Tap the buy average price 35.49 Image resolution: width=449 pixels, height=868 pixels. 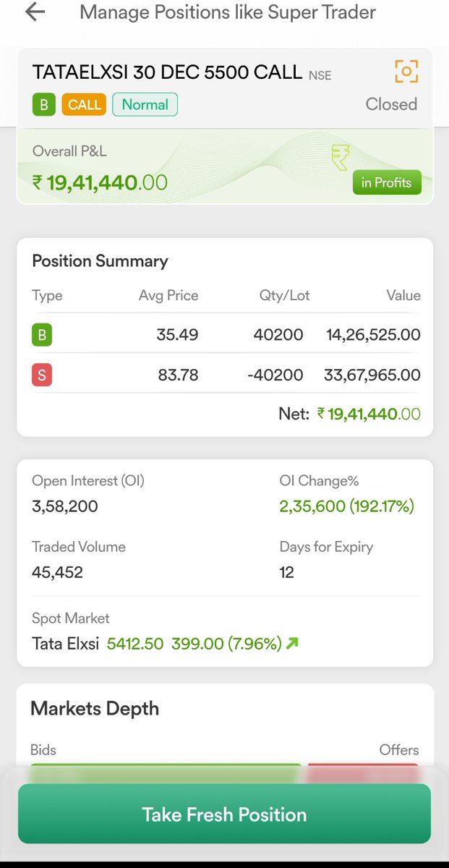177,335
